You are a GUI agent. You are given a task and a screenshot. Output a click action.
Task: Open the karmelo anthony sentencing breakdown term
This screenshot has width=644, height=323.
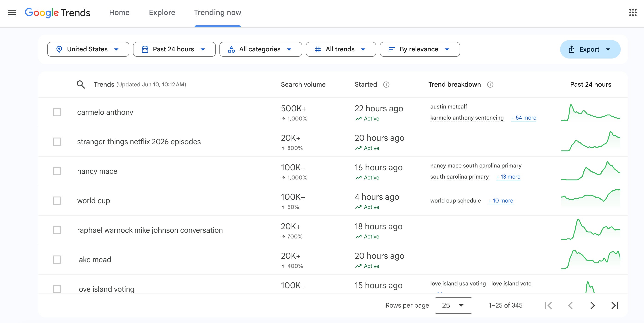click(x=467, y=118)
